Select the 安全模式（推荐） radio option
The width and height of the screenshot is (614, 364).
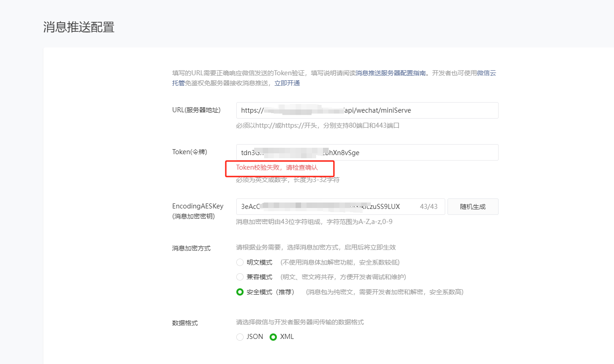(240, 292)
